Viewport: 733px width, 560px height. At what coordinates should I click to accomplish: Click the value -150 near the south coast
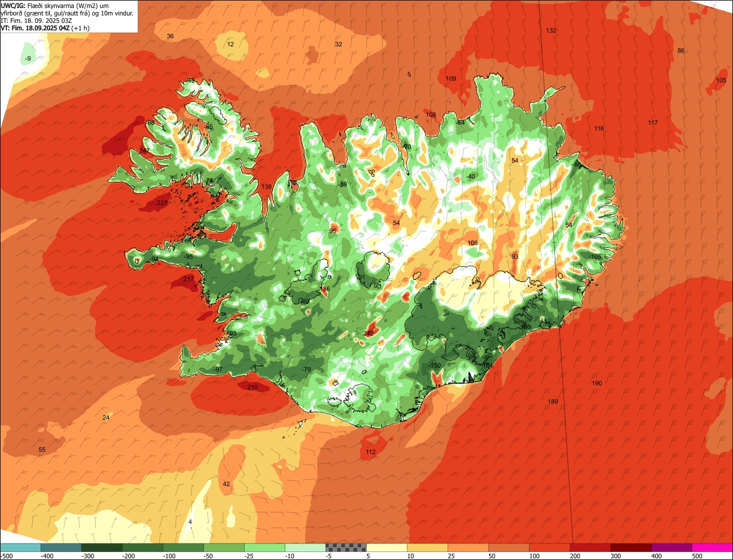(x=435, y=366)
